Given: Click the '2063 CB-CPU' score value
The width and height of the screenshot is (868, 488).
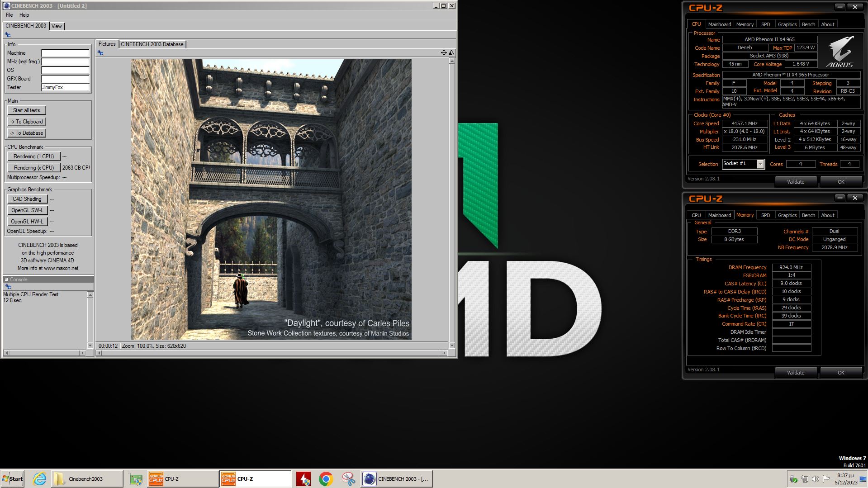Looking at the screenshot, I should (x=76, y=168).
